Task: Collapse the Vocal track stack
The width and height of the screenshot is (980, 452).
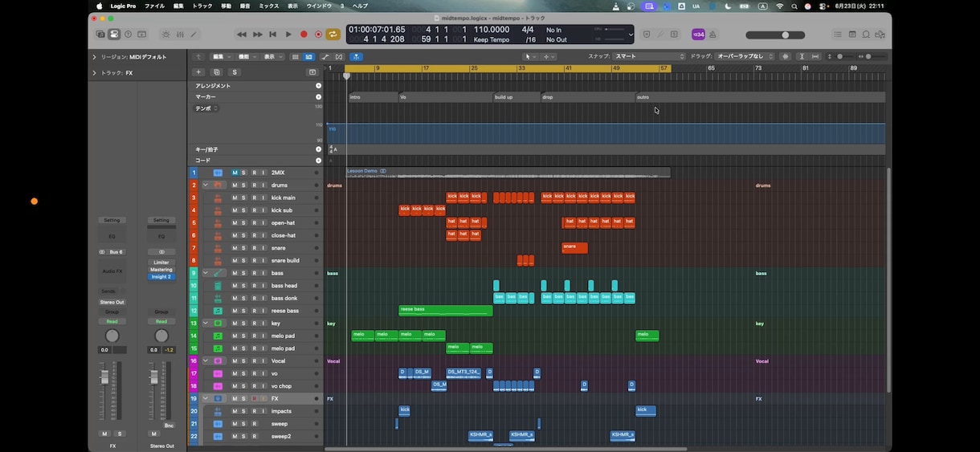Action: pos(206,360)
